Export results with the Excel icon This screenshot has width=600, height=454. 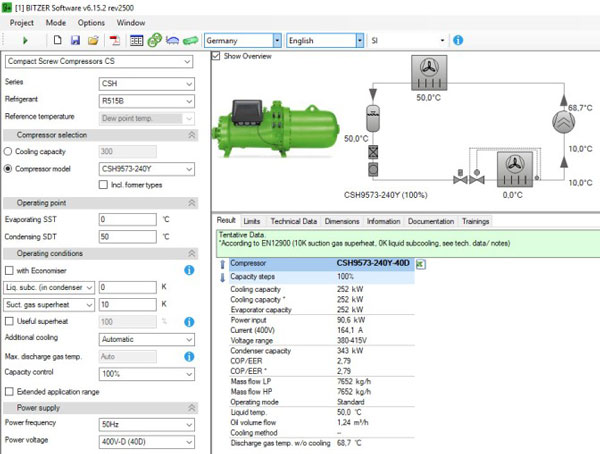click(421, 264)
